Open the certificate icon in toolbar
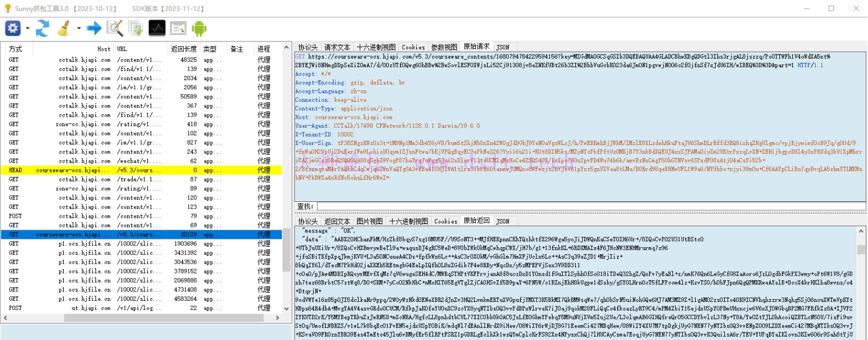868x340 pixels. click(x=178, y=27)
